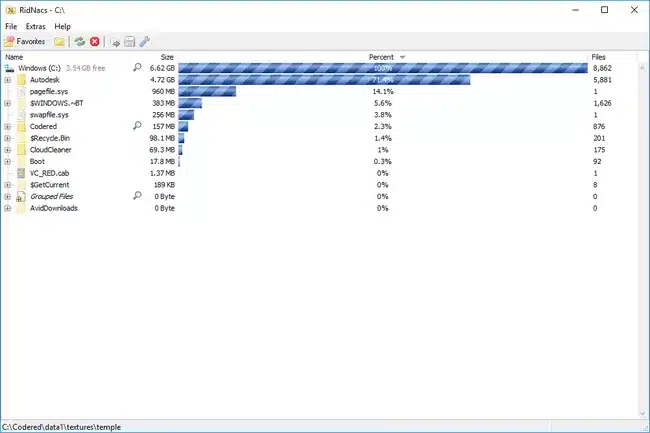This screenshot has height=433, width=650.
Task: Expand the Autodesk folder node
Action: click(x=8, y=80)
